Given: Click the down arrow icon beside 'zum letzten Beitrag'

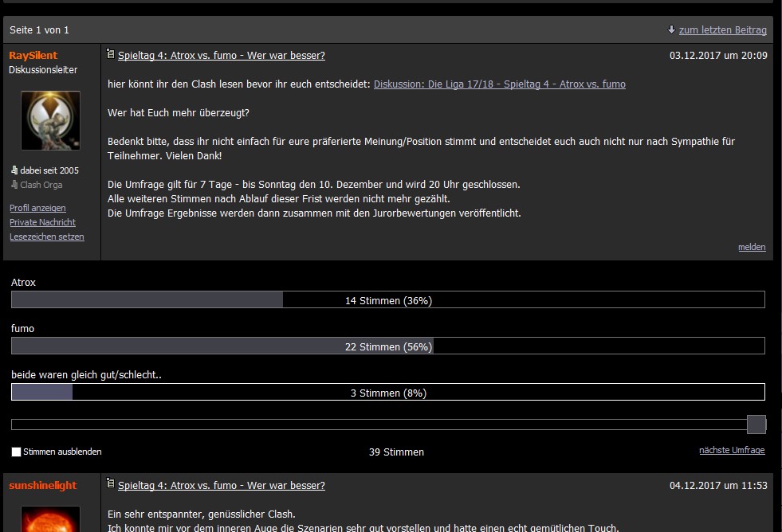Looking at the screenshot, I should 671,29.
